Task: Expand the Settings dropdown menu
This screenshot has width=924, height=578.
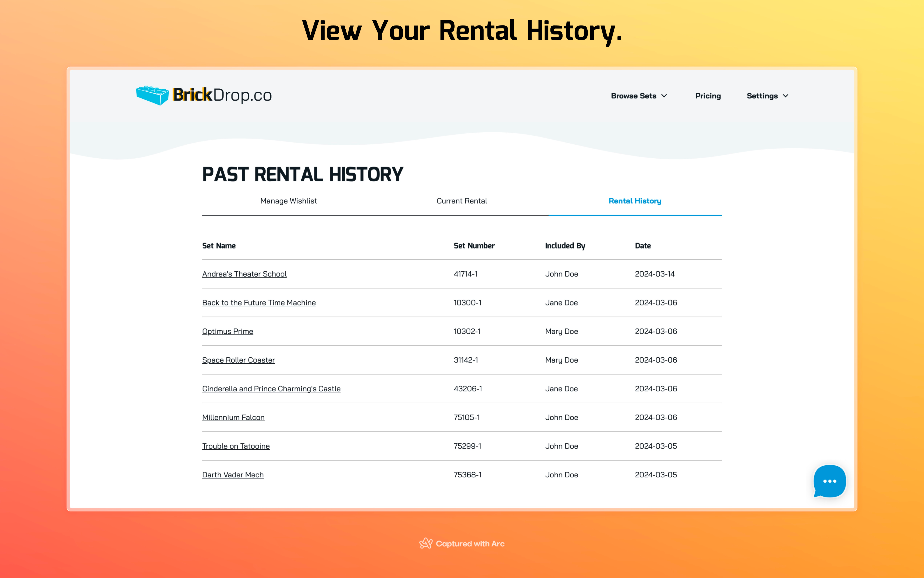Action: coord(767,96)
